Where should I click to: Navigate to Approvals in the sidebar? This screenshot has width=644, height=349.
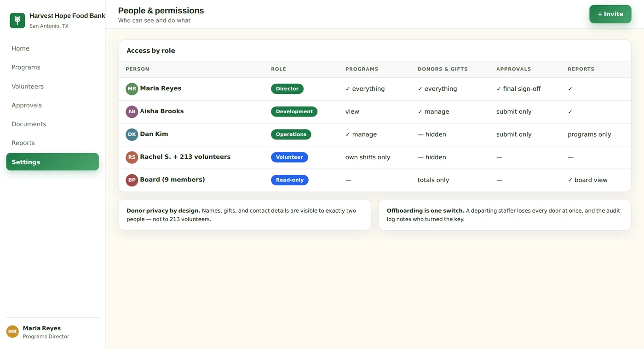(x=52, y=105)
